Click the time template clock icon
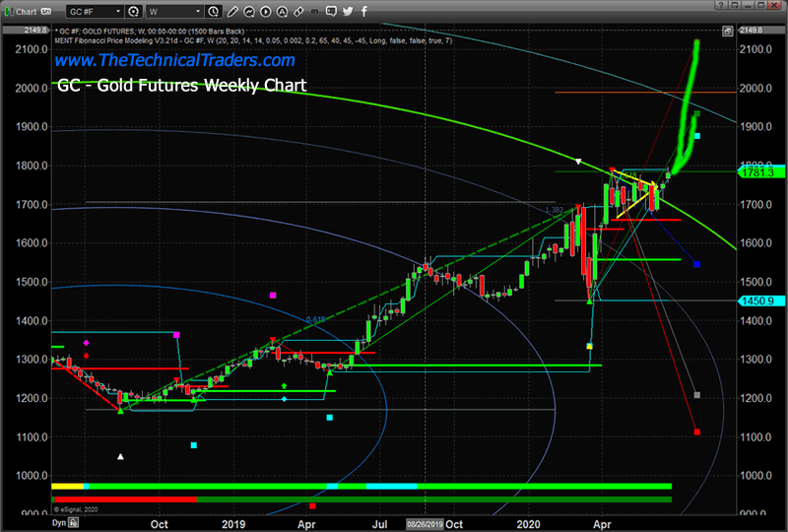788x532 pixels. coord(214,12)
